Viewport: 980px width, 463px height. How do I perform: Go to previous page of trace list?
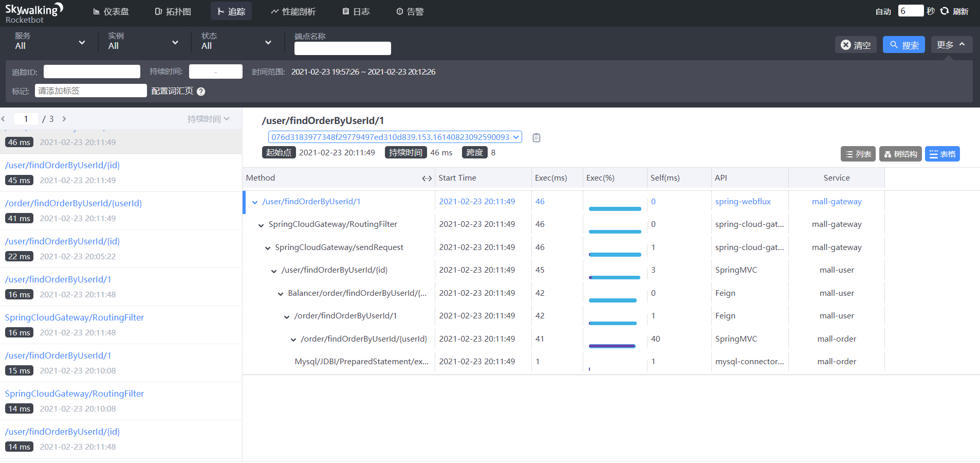(3, 119)
